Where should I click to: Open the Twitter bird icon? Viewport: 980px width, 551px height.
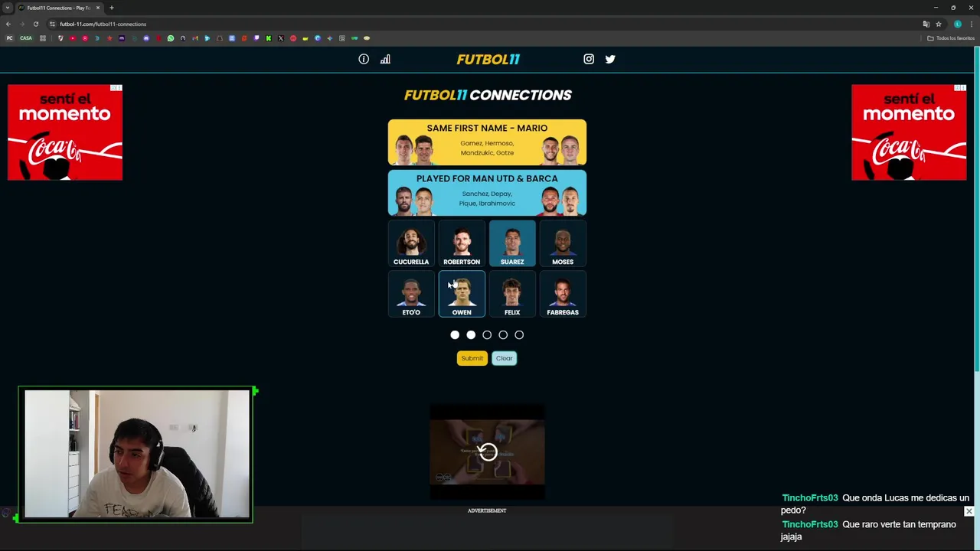(x=610, y=59)
